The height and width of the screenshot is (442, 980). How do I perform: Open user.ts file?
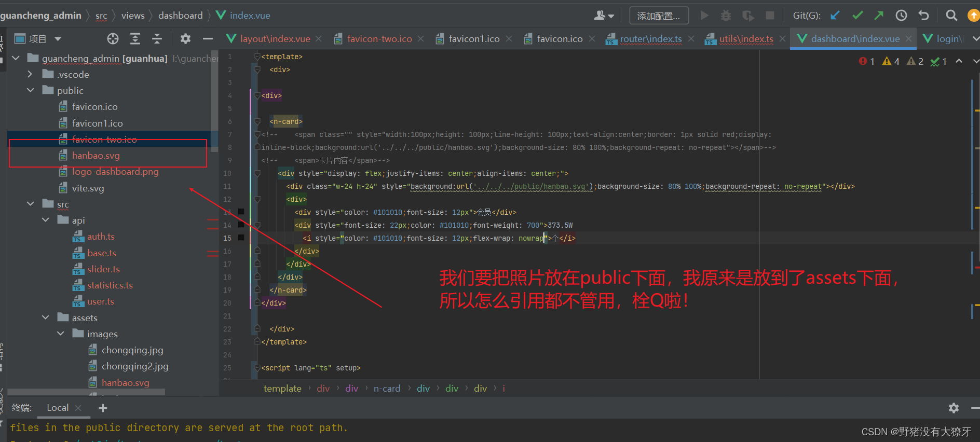[x=100, y=301]
